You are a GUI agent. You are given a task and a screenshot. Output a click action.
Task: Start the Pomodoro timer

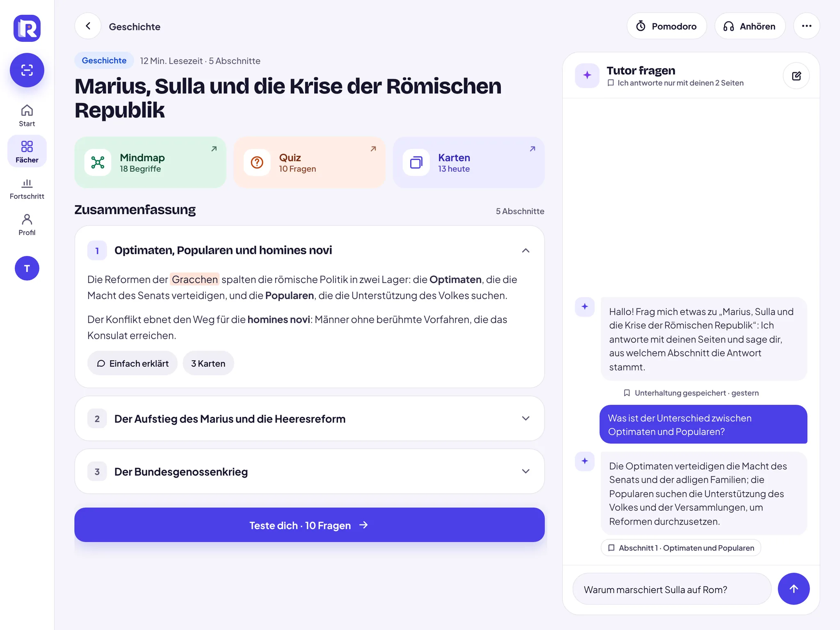667,26
